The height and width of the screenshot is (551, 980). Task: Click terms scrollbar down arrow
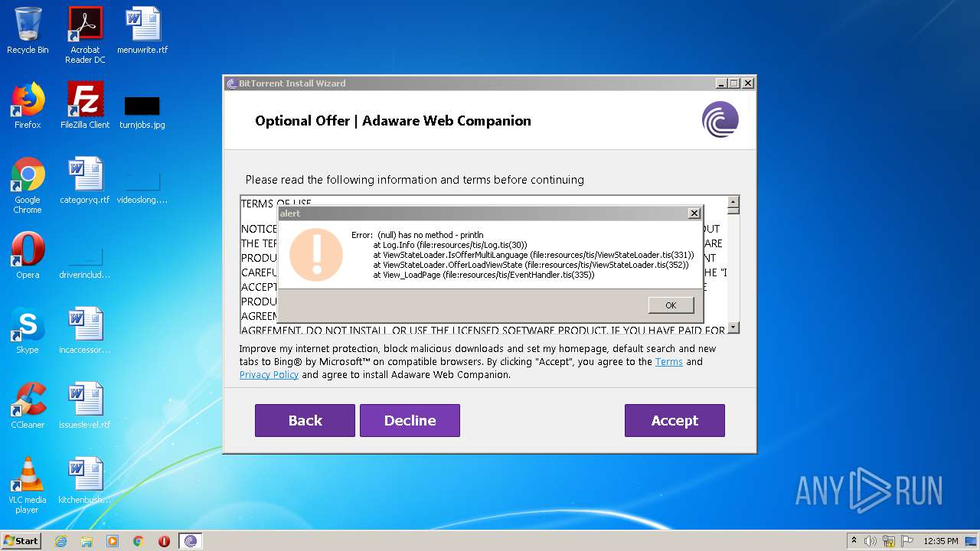coord(733,328)
